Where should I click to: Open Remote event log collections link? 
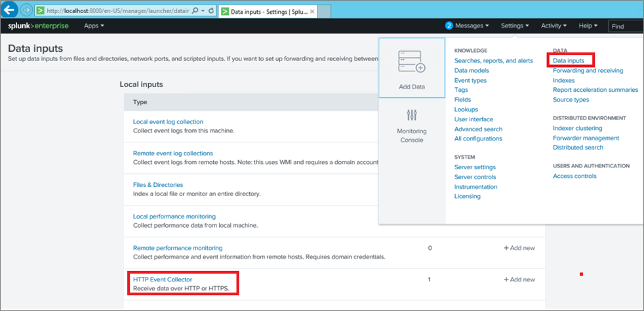(x=173, y=154)
